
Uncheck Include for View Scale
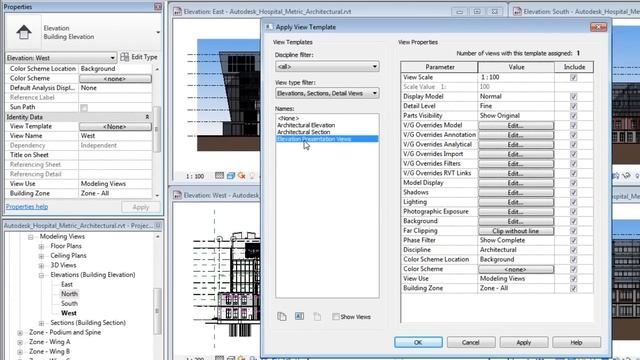573,77
